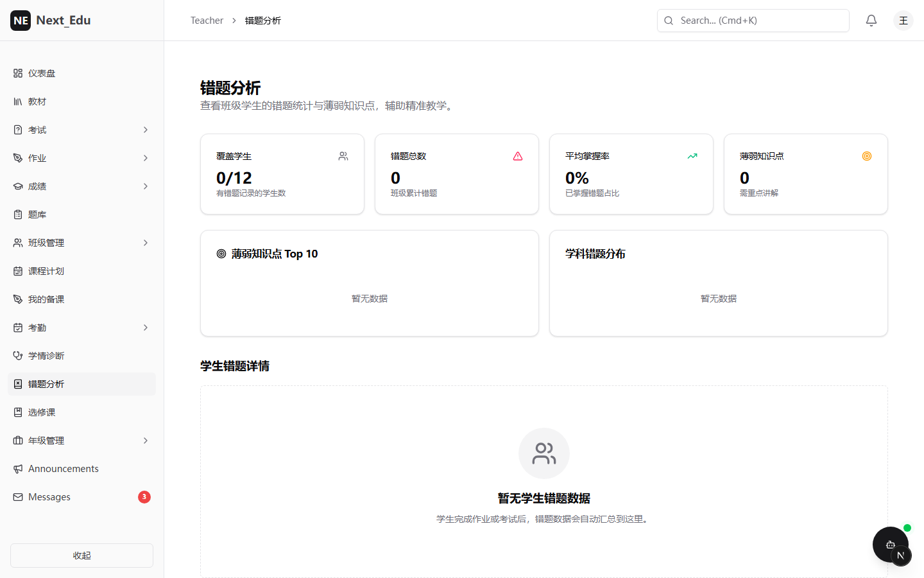Click the N badge on assistant button
Screen dimensions: 924x578
coord(901,556)
